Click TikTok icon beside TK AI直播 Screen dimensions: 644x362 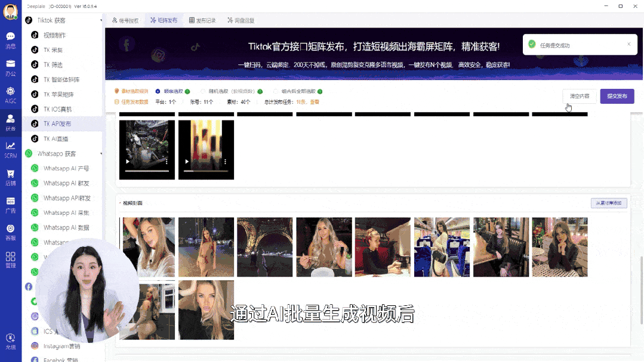35,139
